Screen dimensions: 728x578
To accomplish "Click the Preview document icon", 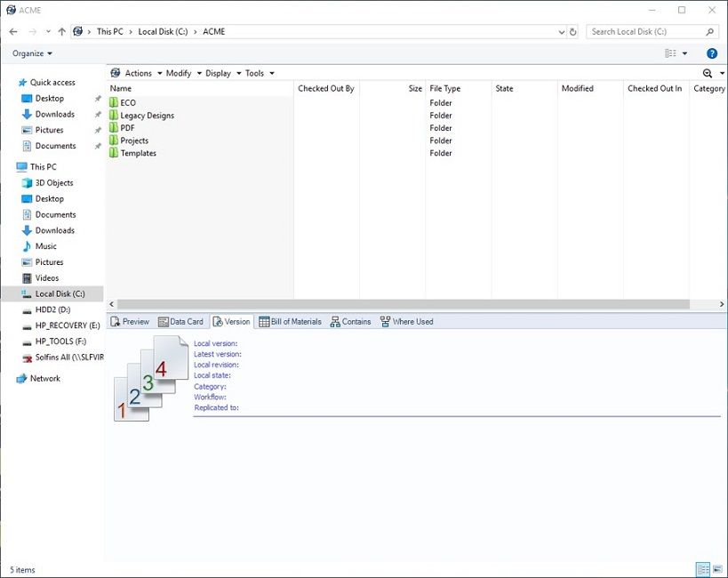I will pos(116,321).
